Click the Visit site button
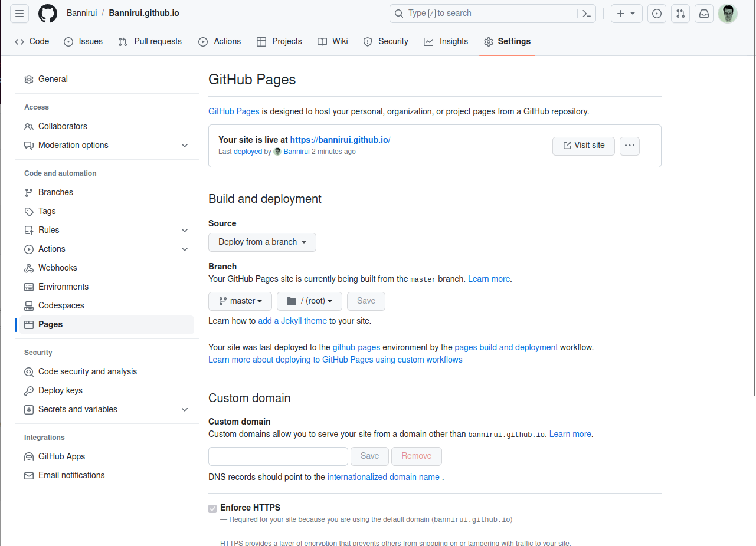Screen dimensions: 756x546 [583, 146]
